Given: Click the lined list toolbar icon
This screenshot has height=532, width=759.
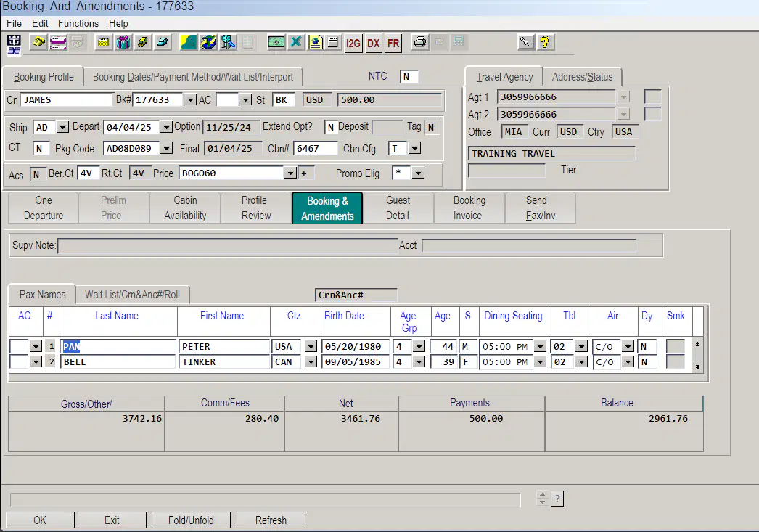Looking at the screenshot, I should click(x=333, y=43).
